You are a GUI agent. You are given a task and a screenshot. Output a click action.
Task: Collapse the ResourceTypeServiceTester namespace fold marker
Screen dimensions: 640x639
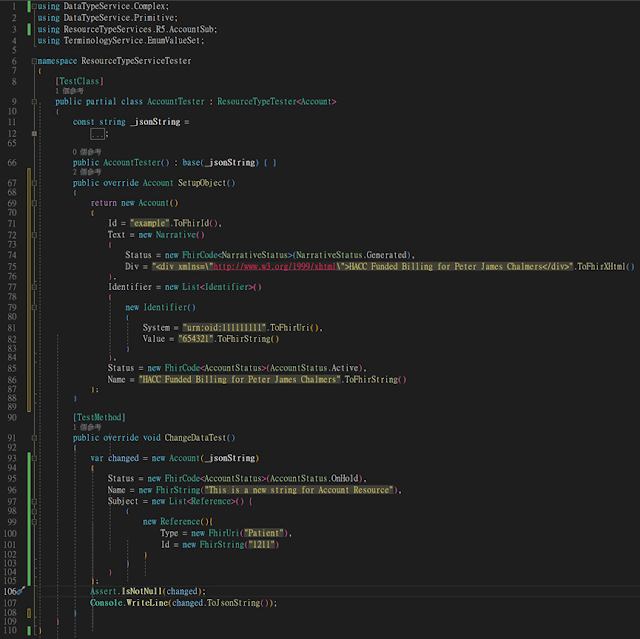point(34,61)
